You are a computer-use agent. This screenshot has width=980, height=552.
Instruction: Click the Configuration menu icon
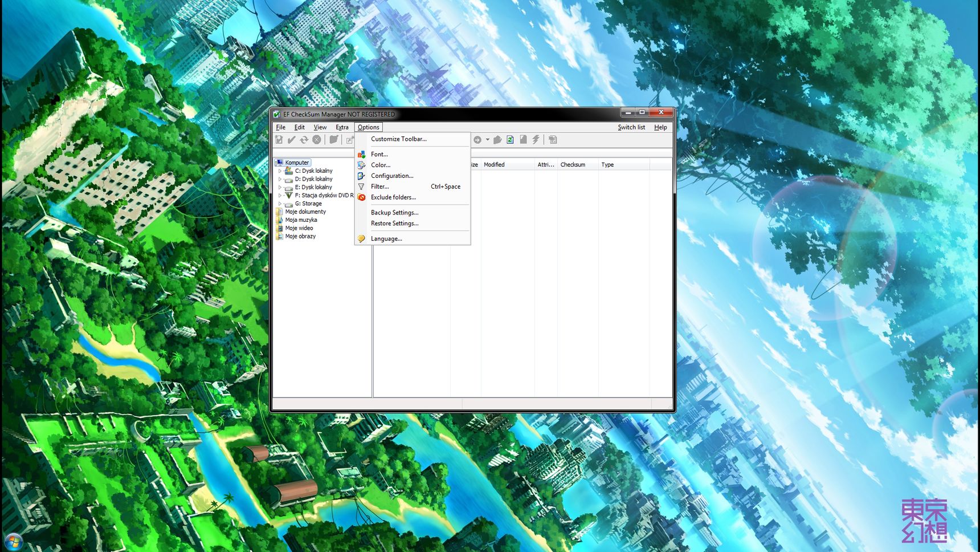tap(361, 176)
